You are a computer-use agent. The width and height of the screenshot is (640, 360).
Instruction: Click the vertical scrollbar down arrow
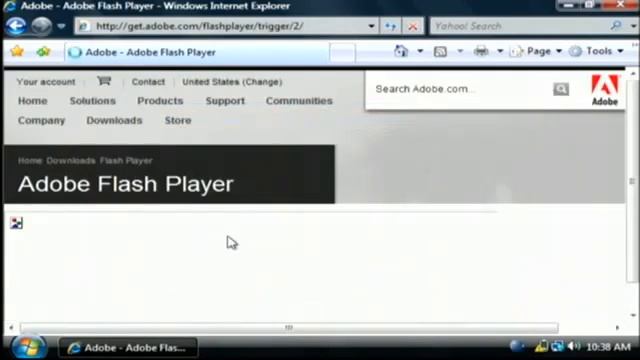tap(633, 315)
